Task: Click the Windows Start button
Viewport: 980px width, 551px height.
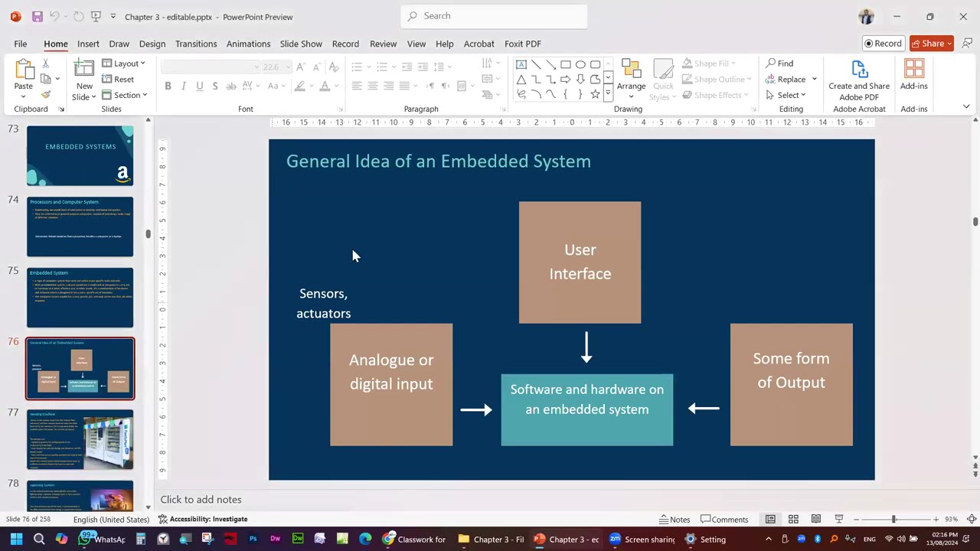Action: pos(16,539)
